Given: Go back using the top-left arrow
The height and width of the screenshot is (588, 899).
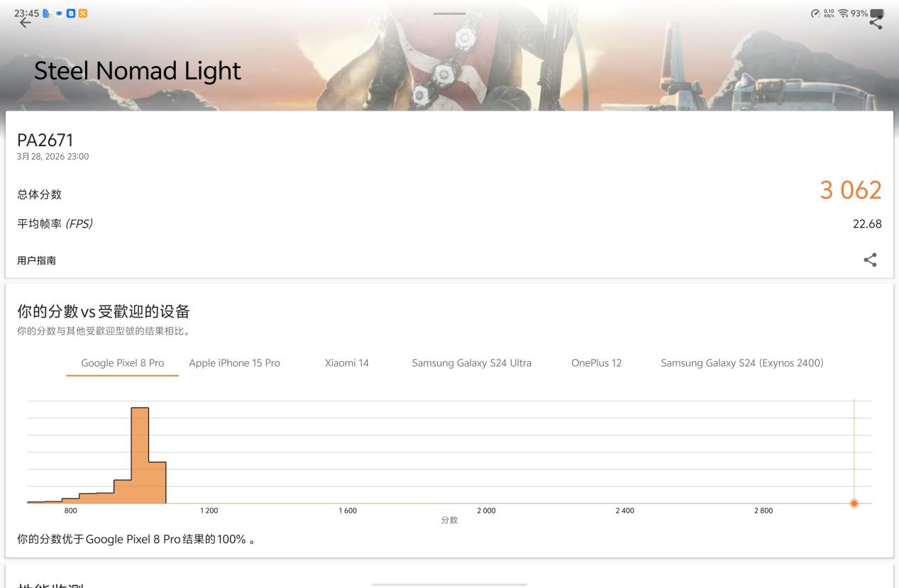Looking at the screenshot, I should 25,23.
